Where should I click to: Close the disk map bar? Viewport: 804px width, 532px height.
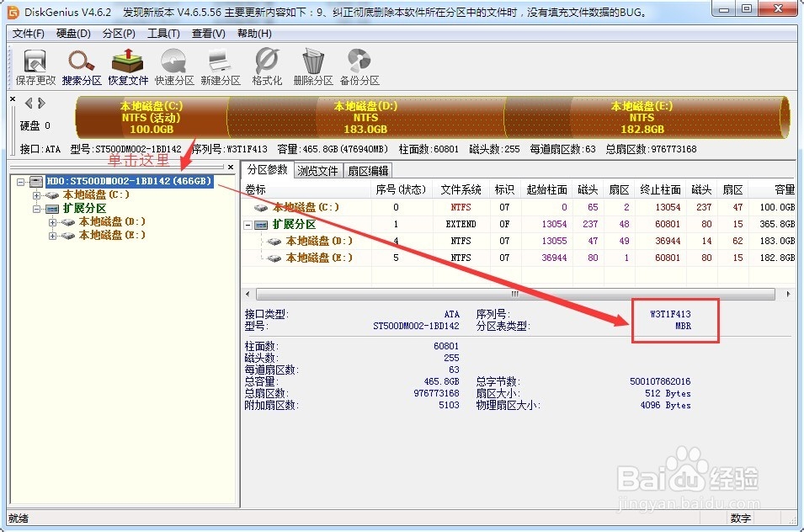pos(13,99)
